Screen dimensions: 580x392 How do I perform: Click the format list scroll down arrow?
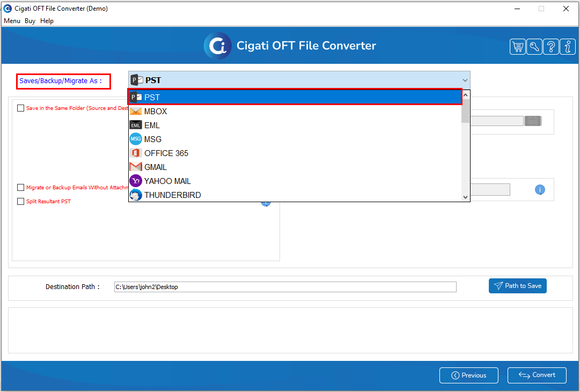point(465,197)
